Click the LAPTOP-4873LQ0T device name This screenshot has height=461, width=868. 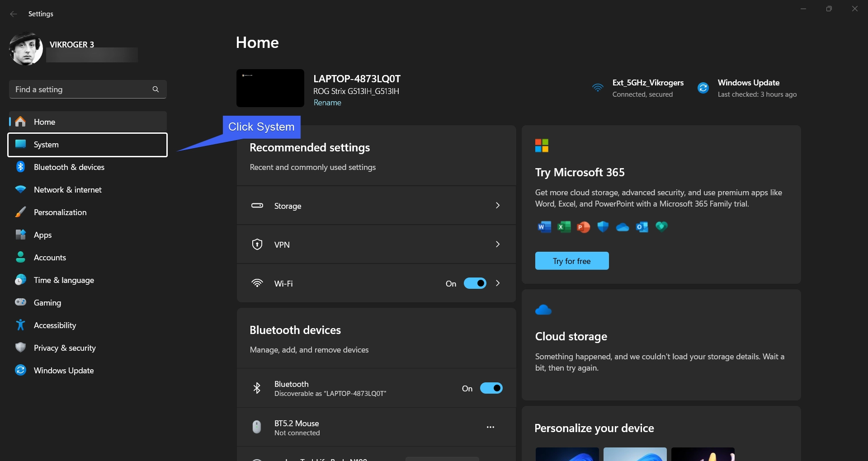357,79
